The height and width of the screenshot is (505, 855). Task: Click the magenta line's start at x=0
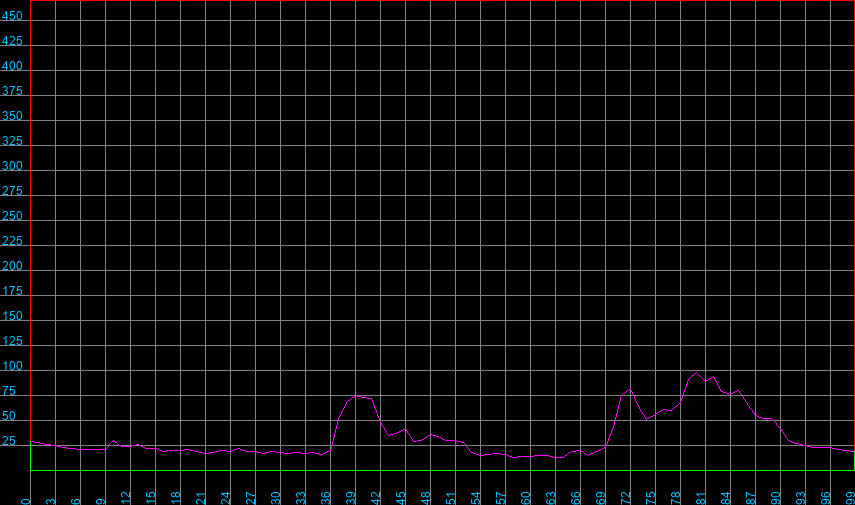[31, 441]
